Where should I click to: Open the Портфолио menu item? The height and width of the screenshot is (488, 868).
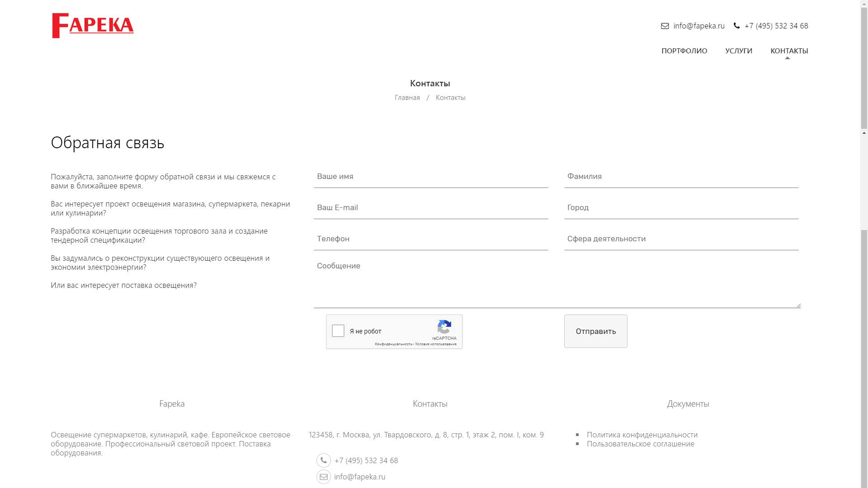pos(684,51)
